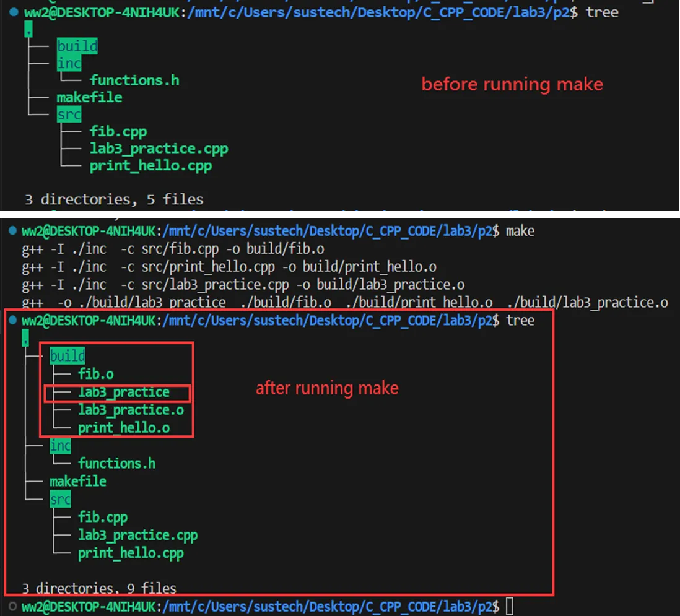Viewport: 680px width, 616px height.
Task: Click the terminal cursor at the last prompt
Action: coord(509,607)
